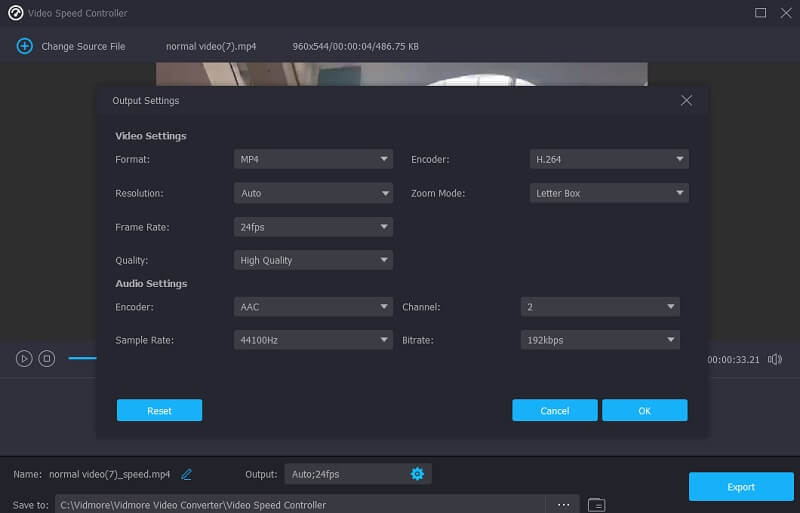Open the video Encoder H.264 dropdown
This screenshot has height=513, width=800.
click(x=609, y=159)
